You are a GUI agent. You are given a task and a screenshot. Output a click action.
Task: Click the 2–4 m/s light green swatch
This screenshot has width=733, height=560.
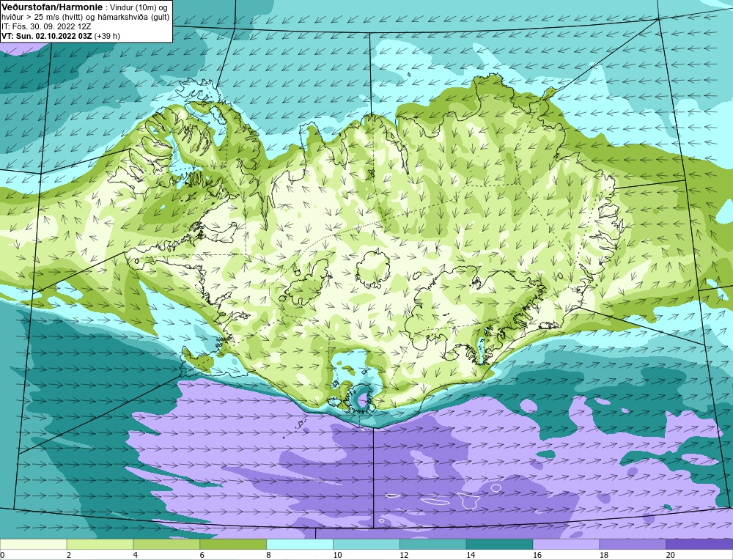tap(100, 545)
